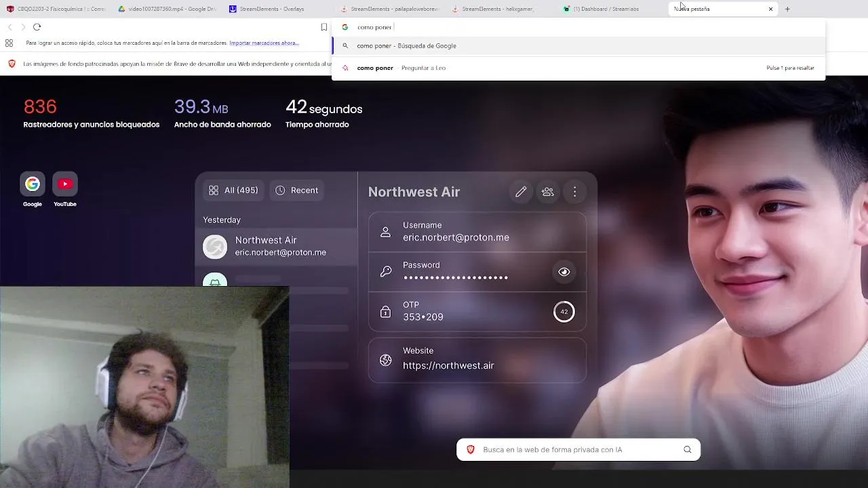Click Brave lion icon in sponsored-images notice

pos(12,64)
